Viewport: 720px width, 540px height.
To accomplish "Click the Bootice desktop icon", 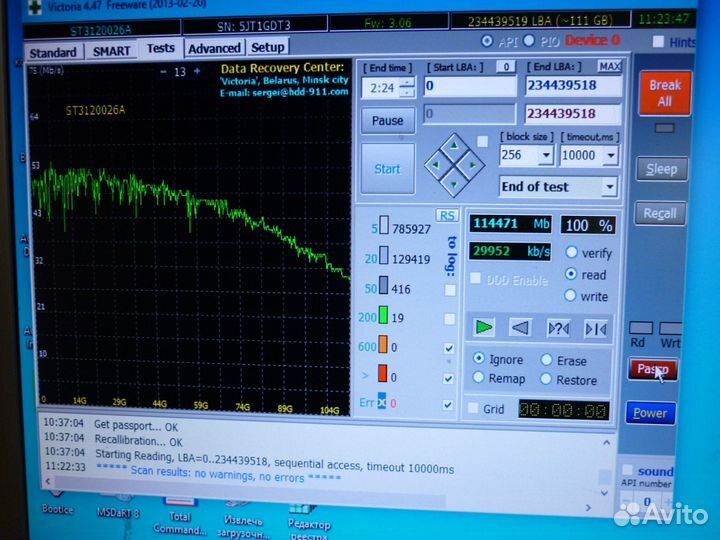I will [57, 503].
